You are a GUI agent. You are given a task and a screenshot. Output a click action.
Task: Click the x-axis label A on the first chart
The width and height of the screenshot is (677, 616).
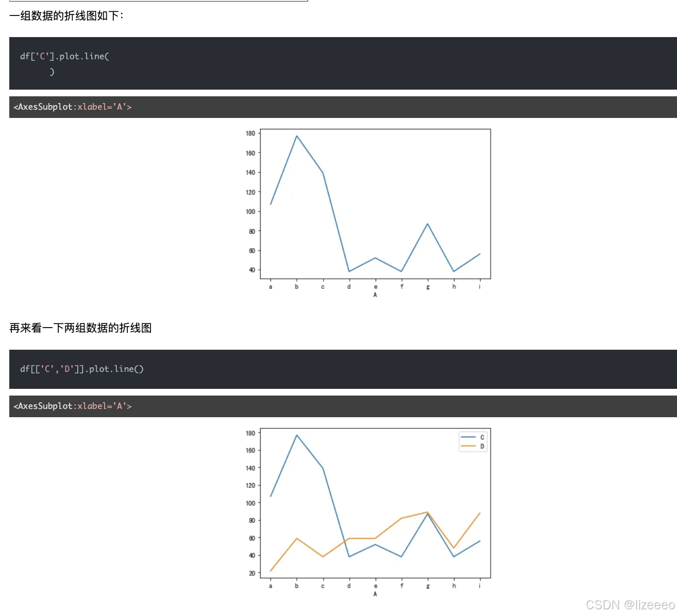point(375,295)
